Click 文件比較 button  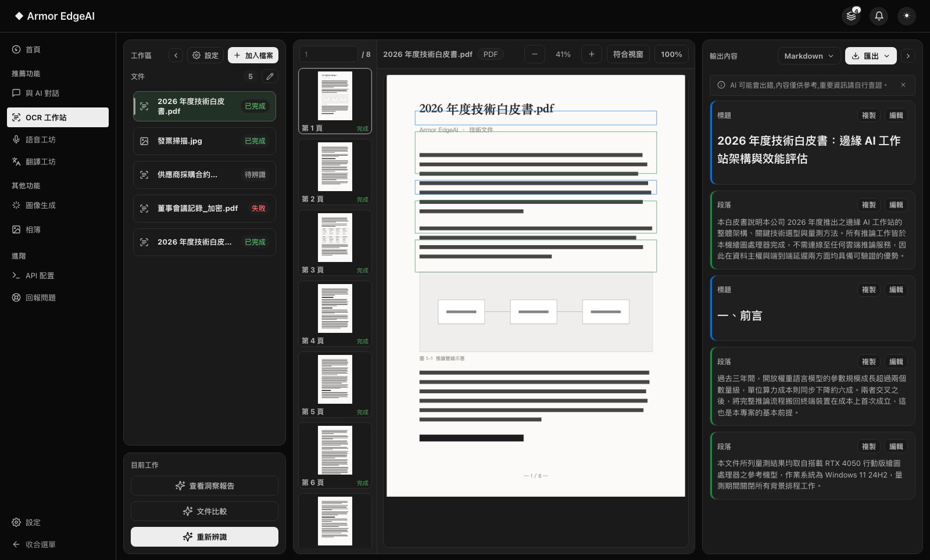(x=205, y=511)
